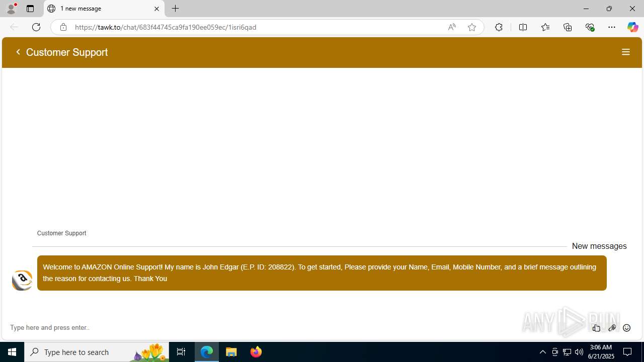Click the 'Customer Support' sender label

[x=61, y=233]
